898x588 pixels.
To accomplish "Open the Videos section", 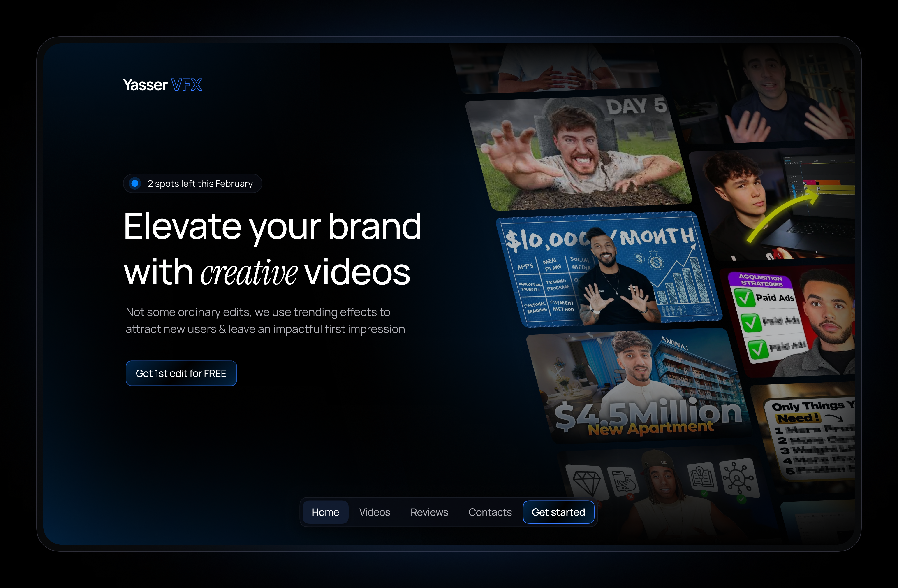I will point(374,512).
